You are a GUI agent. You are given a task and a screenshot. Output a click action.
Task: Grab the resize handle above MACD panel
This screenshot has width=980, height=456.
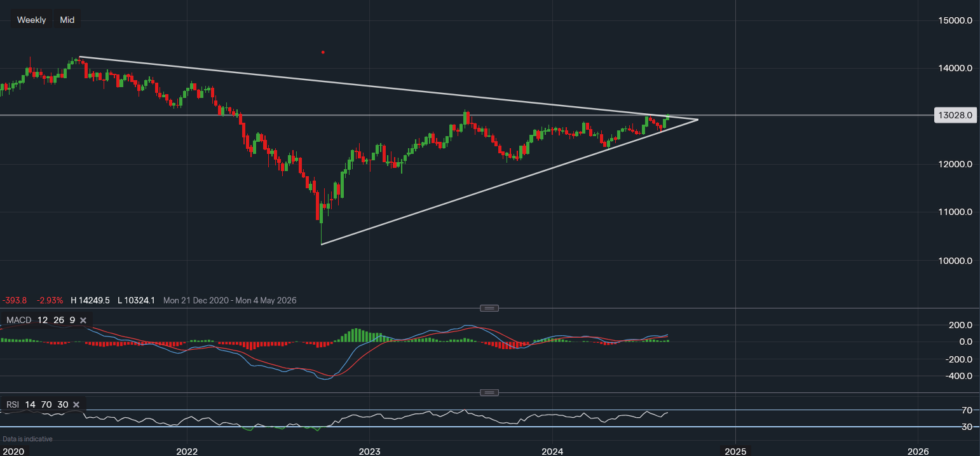(x=489, y=308)
